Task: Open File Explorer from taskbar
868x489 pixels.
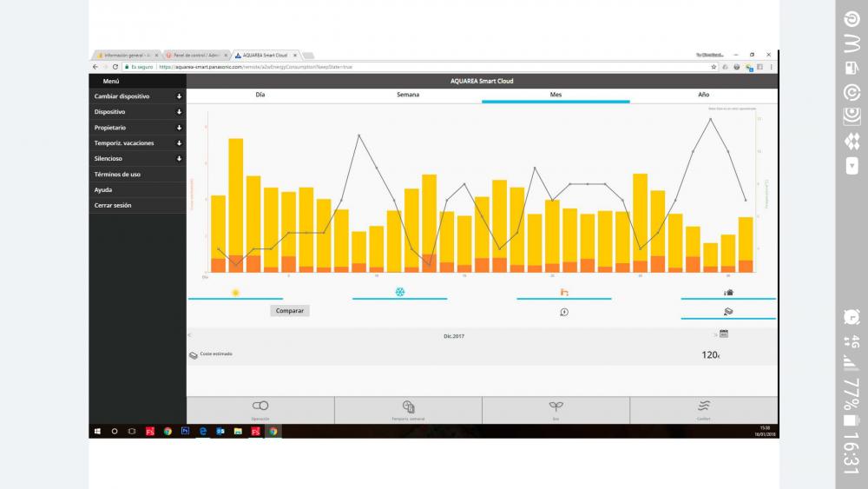Action: [x=238, y=432]
